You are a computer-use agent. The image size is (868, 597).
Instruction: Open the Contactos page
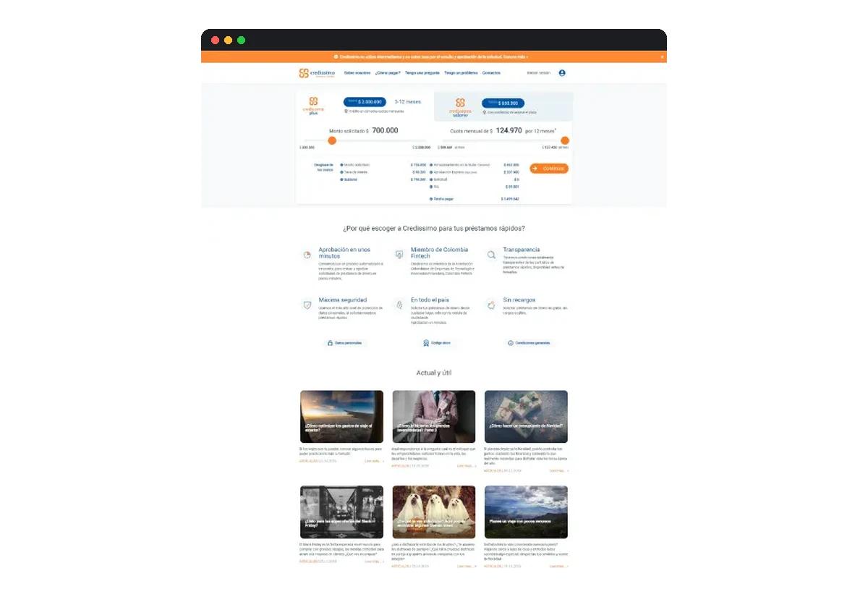pos(491,73)
